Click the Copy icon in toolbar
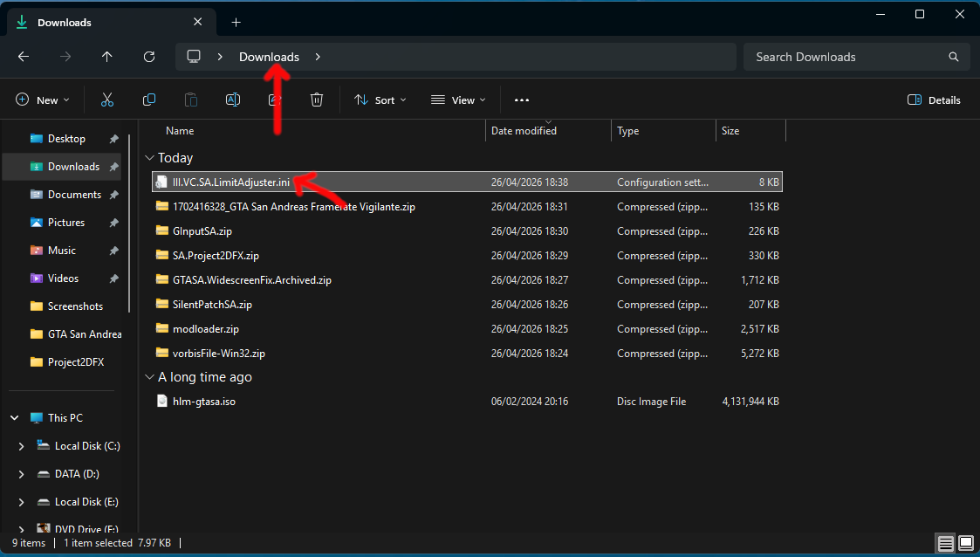Viewport: 980px width, 557px height. pyautogui.click(x=148, y=100)
